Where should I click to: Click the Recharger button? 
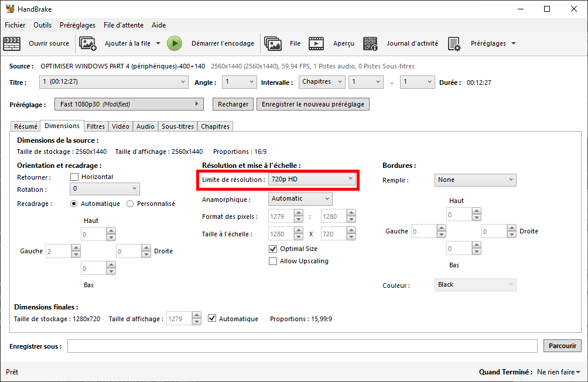tap(233, 104)
